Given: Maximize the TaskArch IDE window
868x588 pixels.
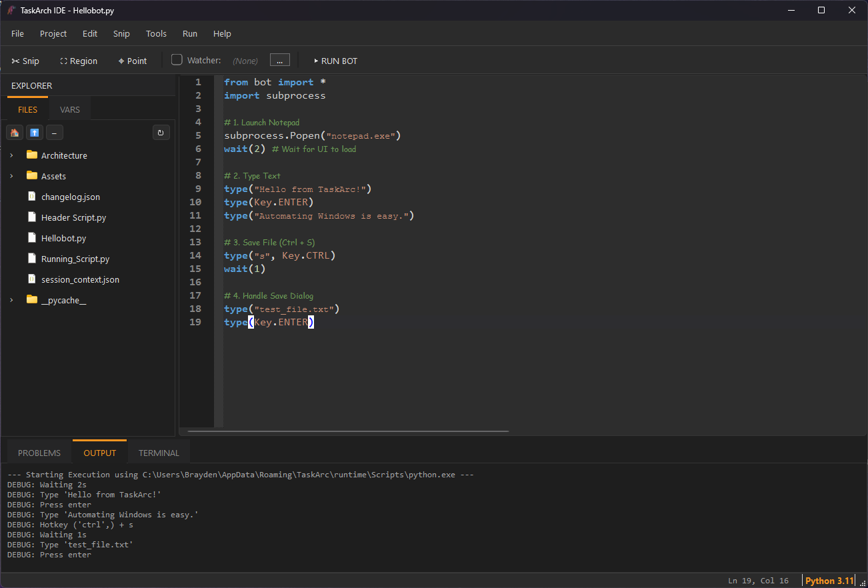Looking at the screenshot, I should [821, 10].
